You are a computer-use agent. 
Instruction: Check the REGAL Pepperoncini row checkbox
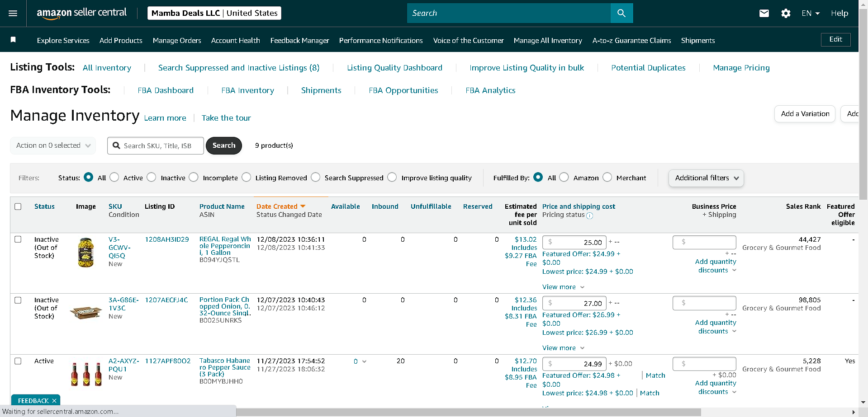coord(18,239)
